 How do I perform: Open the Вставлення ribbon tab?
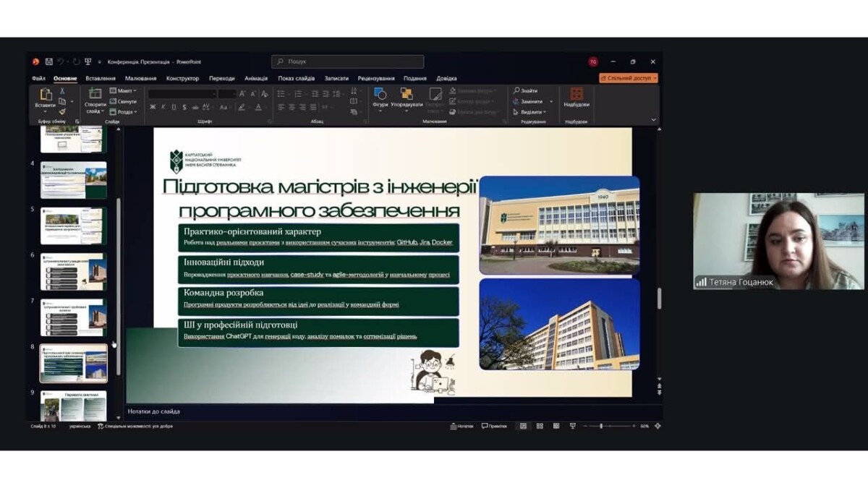(x=101, y=78)
